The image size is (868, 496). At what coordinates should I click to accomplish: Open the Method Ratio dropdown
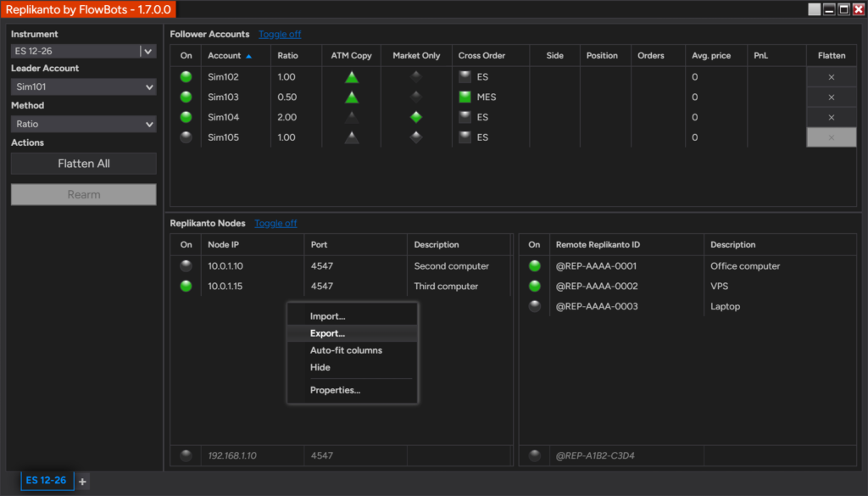pyautogui.click(x=84, y=124)
